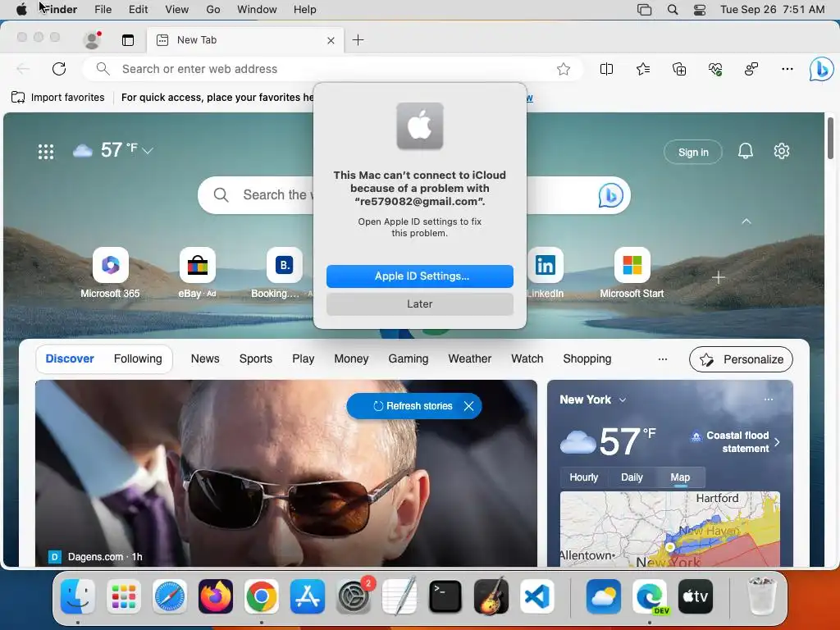Click Bing chat icon in search box
Image resolution: width=840 pixels, height=630 pixels.
click(610, 195)
